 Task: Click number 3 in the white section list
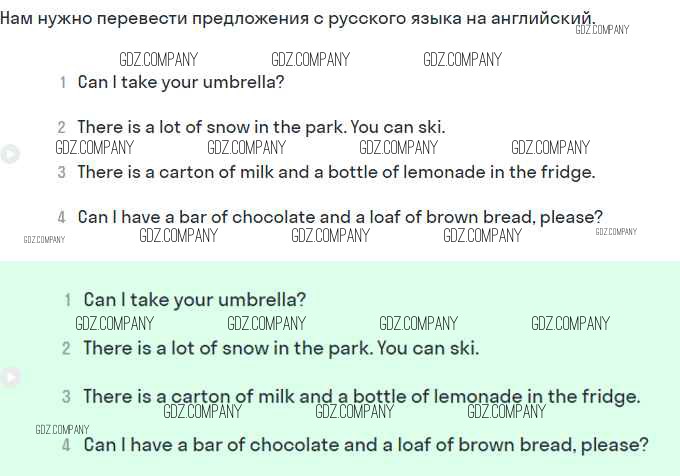click(62, 173)
